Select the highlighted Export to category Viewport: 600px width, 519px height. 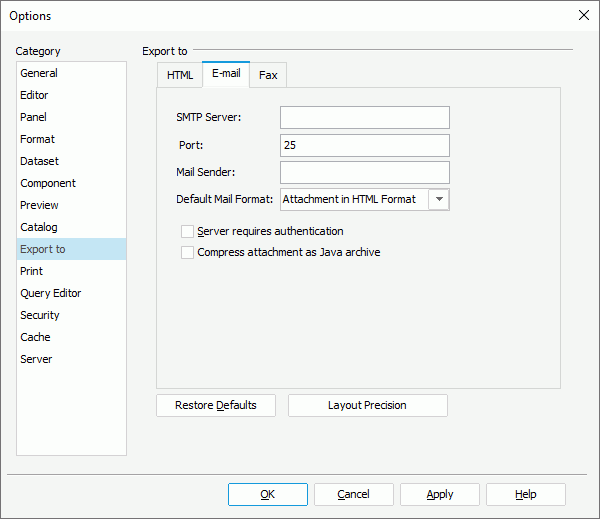coord(71,249)
